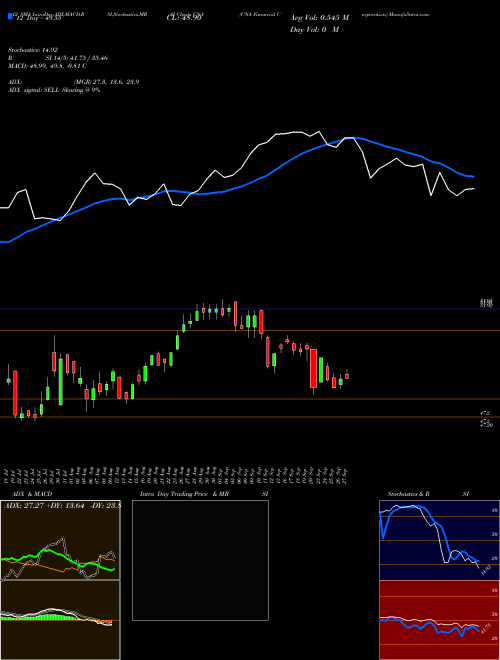Click the Day Vol: 0 M label
This screenshot has height=660, width=500.
(x=314, y=29)
